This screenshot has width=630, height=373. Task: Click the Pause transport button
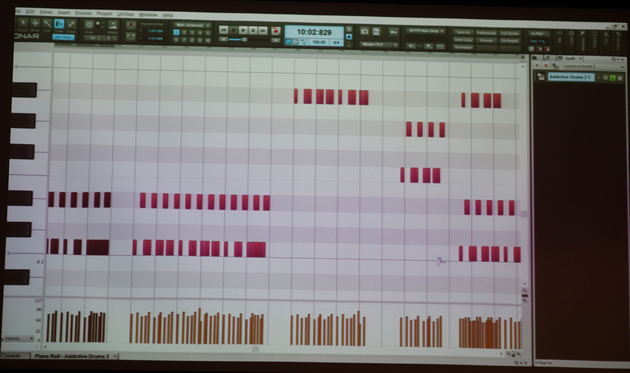click(x=253, y=31)
